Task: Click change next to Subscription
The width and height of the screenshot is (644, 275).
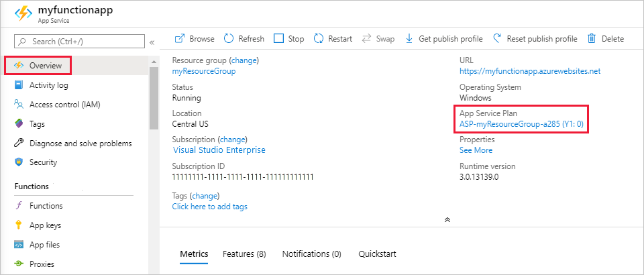Action: coord(233,140)
